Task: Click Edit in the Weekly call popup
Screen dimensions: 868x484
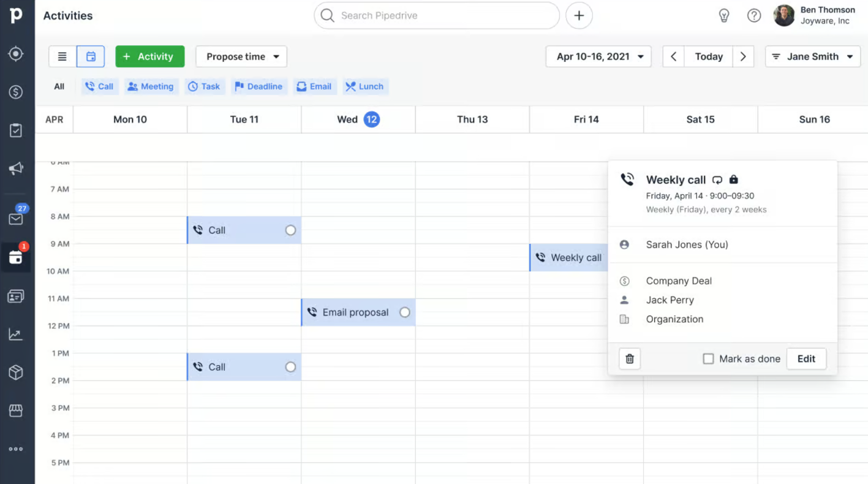Action: (806, 359)
